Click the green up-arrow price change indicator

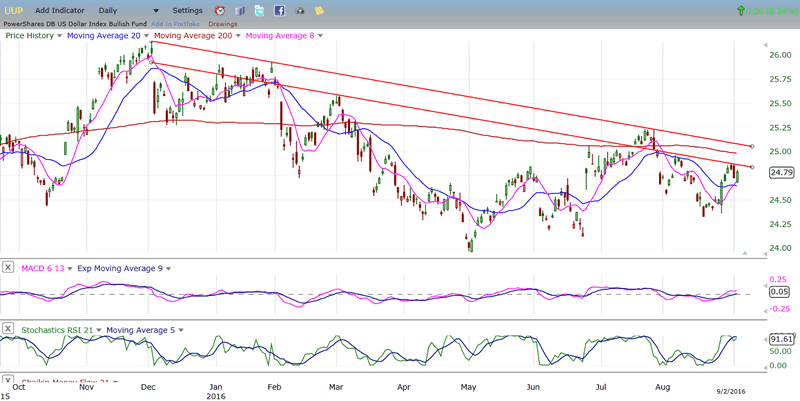(739, 10)
